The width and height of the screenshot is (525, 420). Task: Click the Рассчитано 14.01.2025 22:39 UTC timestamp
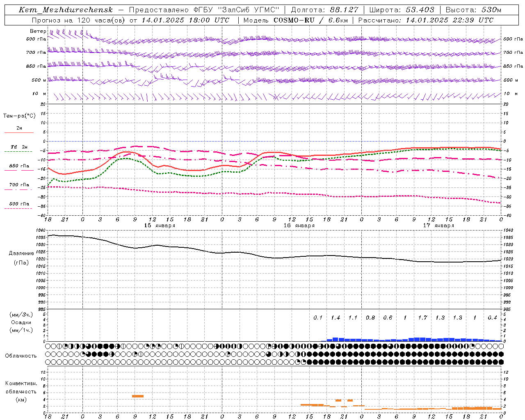[x=426, y=20]
